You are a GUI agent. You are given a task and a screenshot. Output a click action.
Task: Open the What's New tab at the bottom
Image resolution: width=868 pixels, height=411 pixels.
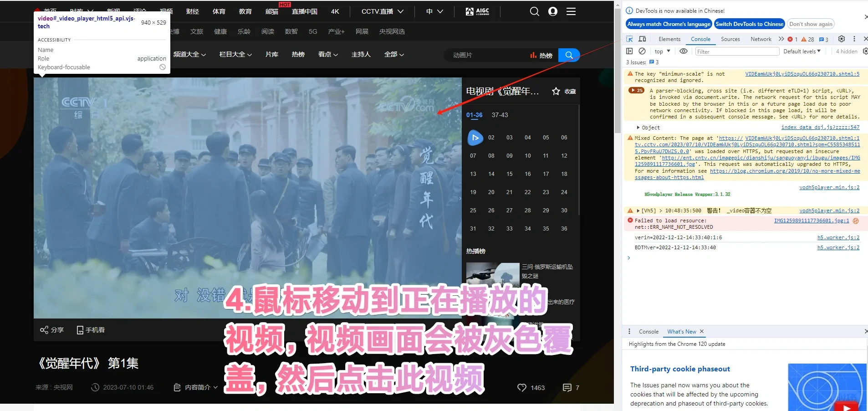pyautogui.click(x=681, y=331)
